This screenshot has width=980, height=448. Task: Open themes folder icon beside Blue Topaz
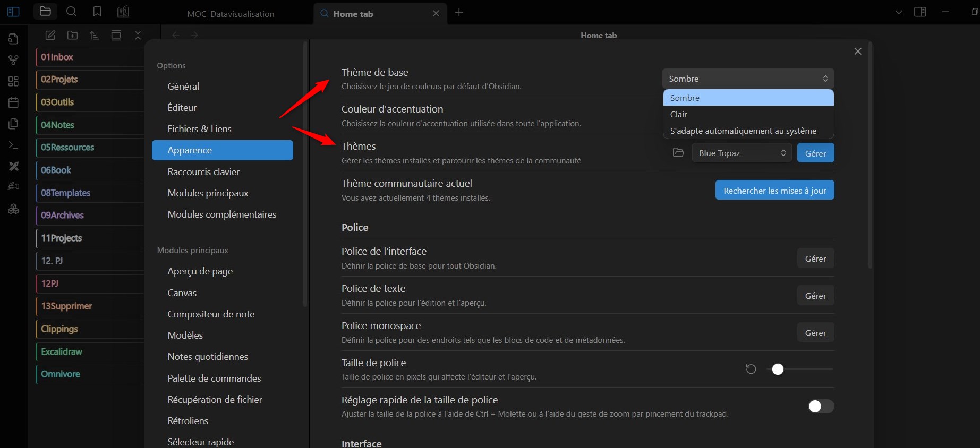coord(678,153)
